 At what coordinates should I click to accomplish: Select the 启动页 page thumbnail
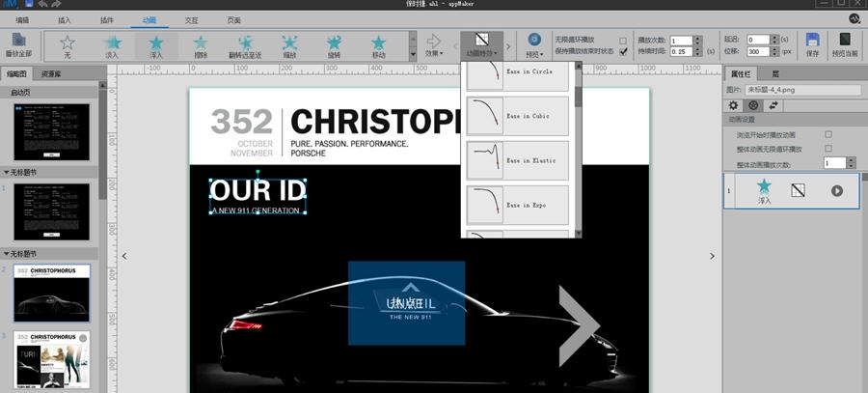[x=51, y=132]
